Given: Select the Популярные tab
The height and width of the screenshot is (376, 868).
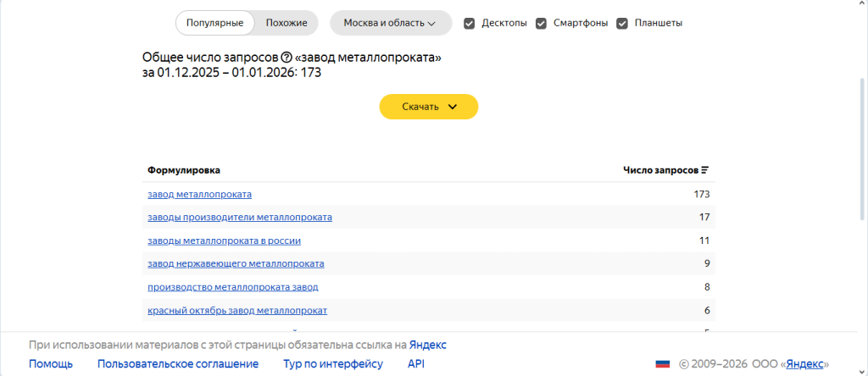Looking at the screenshot, I should [x=215, y=23].
